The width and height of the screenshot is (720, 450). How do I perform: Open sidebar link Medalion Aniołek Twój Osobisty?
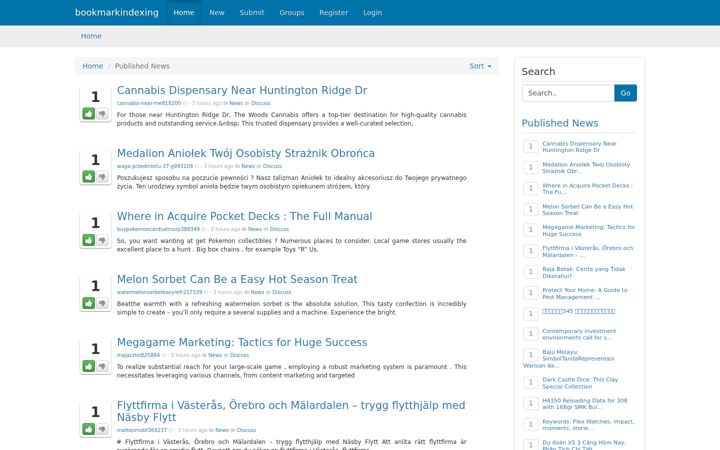tap(586, 168)
